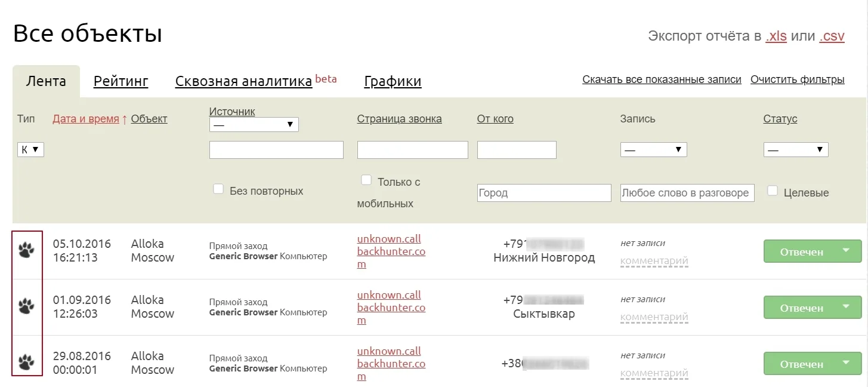Export the report as .csv

[832, 36]
